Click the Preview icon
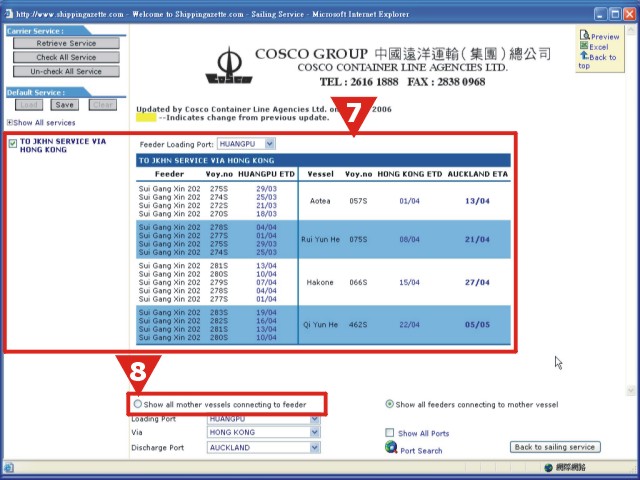This screenshot has height=480, width=640. coord(585,35)
